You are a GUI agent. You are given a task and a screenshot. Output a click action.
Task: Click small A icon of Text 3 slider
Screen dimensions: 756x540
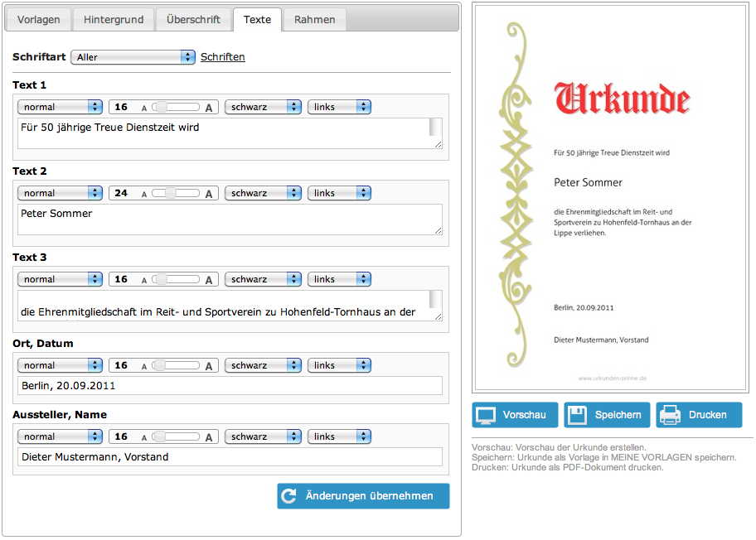[x=143, y=281]
